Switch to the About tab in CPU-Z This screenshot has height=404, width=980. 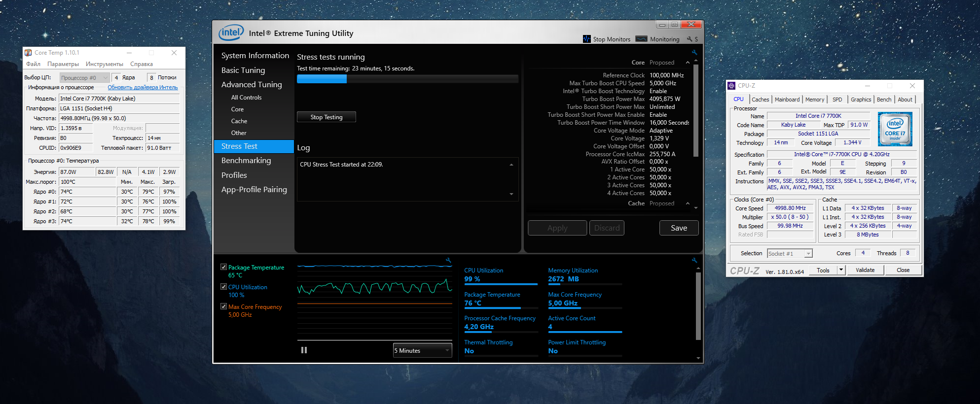905,100
